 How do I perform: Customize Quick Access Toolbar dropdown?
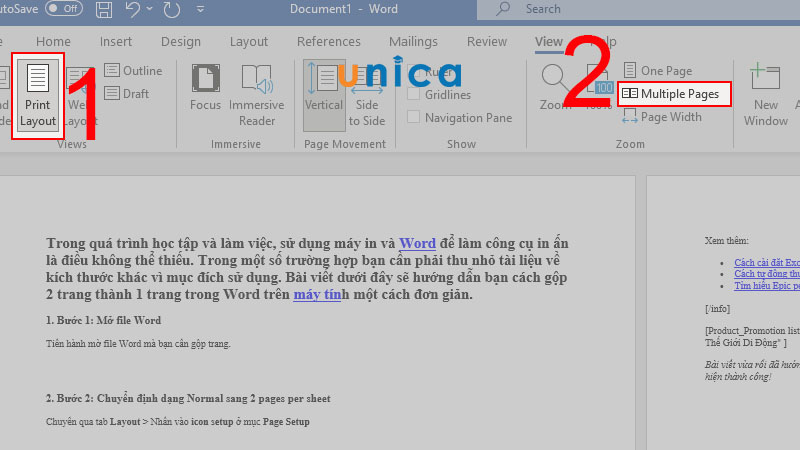(x=201, y=9)
